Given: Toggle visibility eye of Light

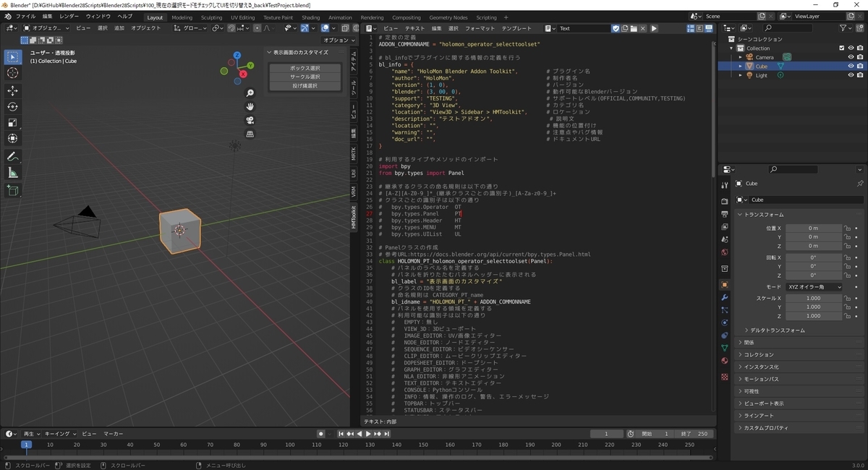Looking at the screenshot, I should pos(851,75).
